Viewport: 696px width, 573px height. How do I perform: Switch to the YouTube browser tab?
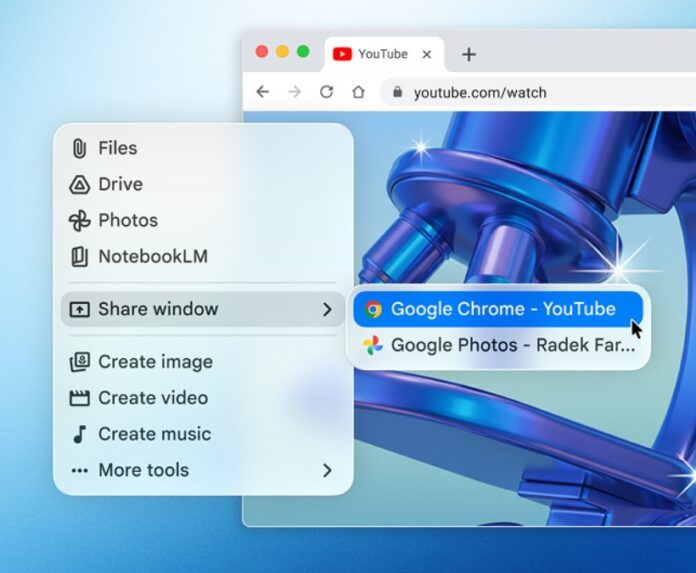point(384,54)
